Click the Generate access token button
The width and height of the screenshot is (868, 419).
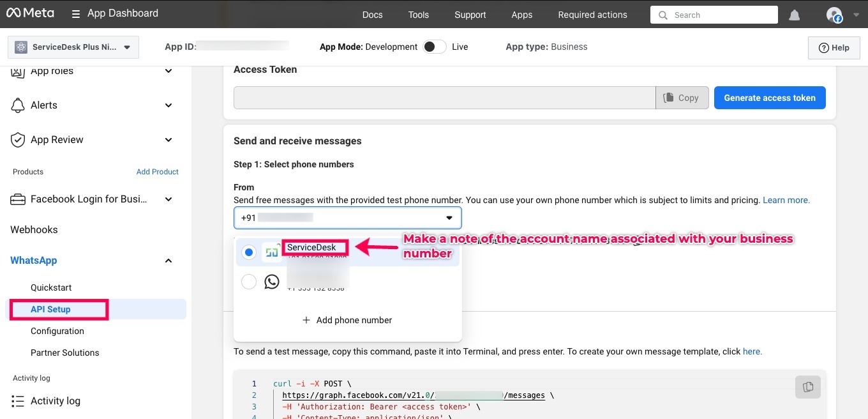(x=769, y=98)
